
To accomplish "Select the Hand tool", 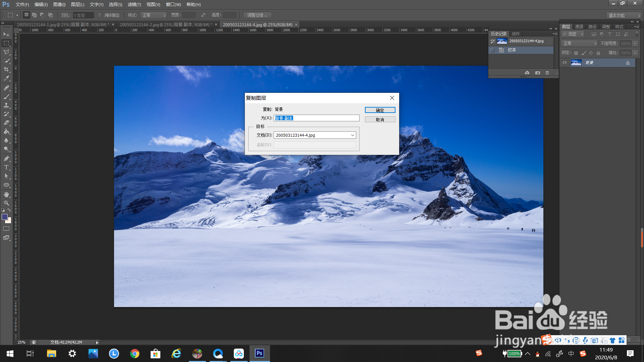I will (6, 194).
